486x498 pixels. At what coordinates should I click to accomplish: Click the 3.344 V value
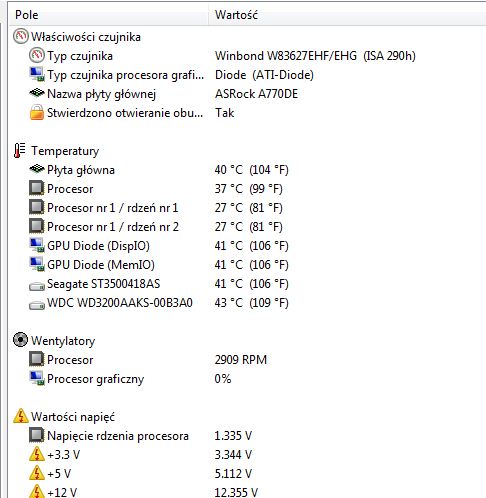(x=233, y=455)
